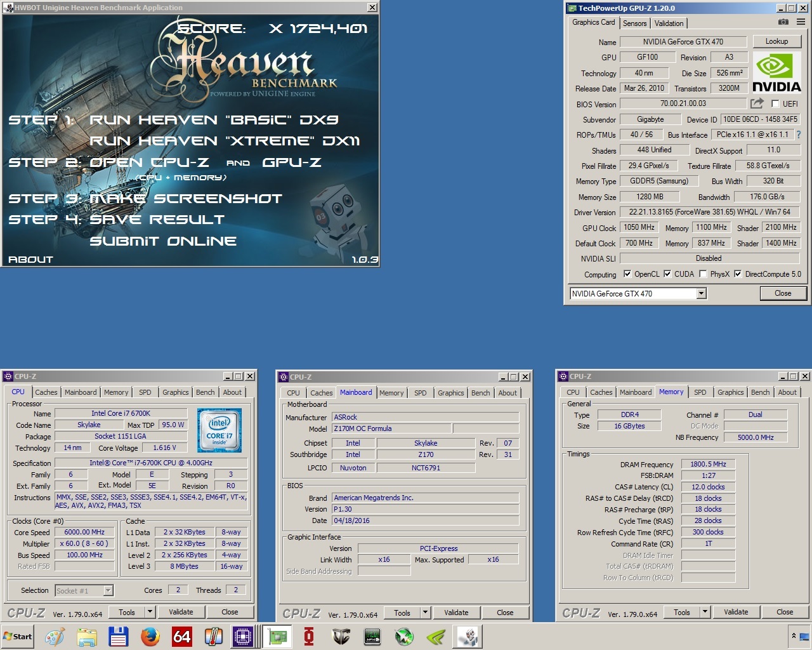The height and width of the screenshot is (650, 812).
Task: Click the green star orb taskbar icon
Action: click(x=404, y=637)
